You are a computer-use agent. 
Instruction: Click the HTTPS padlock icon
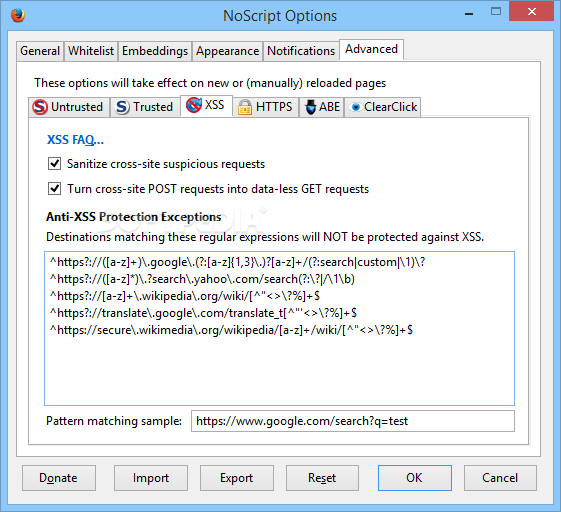[245, 107]
